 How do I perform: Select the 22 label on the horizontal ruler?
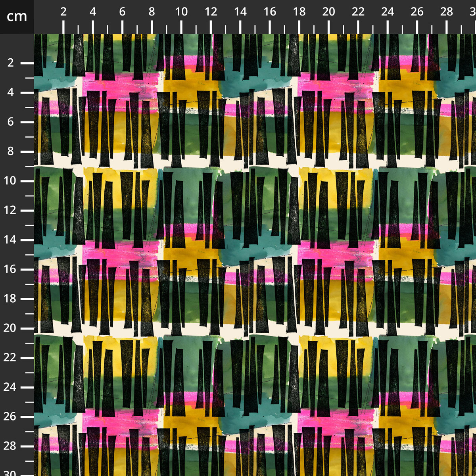point(358,12)
